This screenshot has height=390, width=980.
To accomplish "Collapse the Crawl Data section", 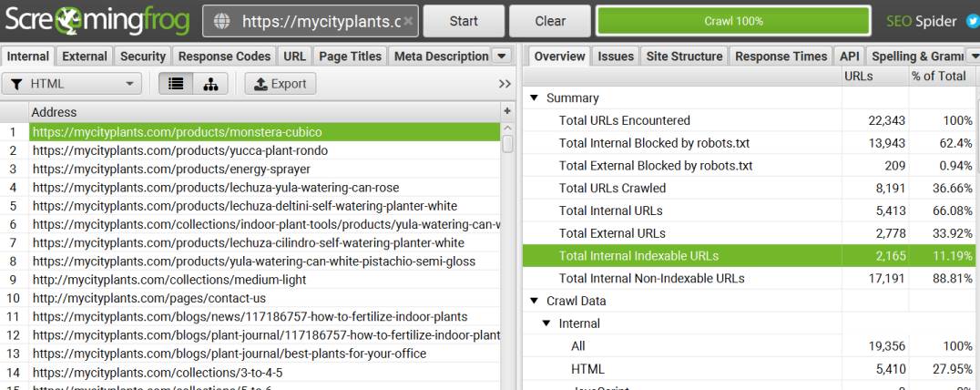I will (x=534, y=301).
